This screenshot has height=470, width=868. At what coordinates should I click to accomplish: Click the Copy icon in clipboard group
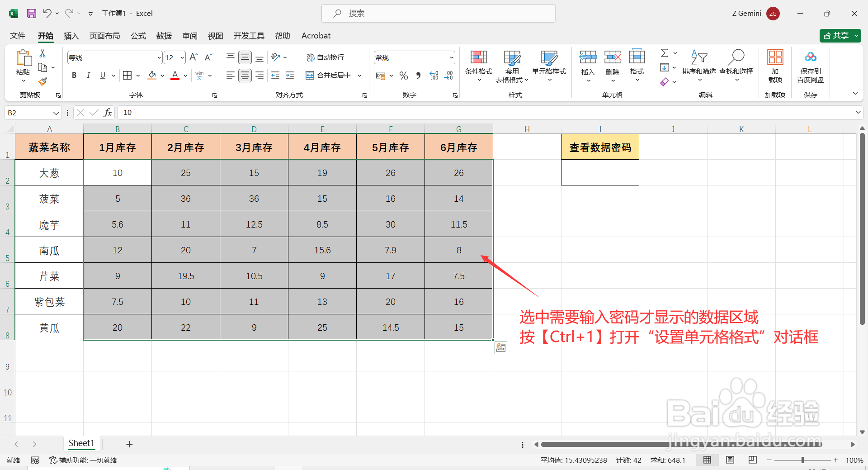pyautogui.click(x=42, y=67)
